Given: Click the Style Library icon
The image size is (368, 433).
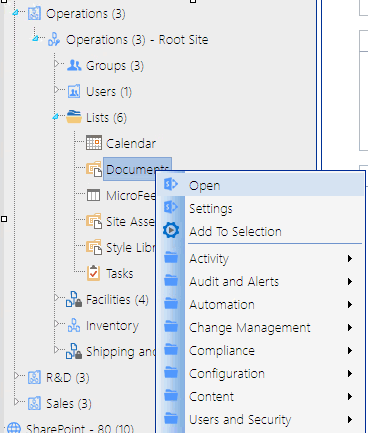Looking at the screenshot, I should pyautogui.click(x=94, y=247).
